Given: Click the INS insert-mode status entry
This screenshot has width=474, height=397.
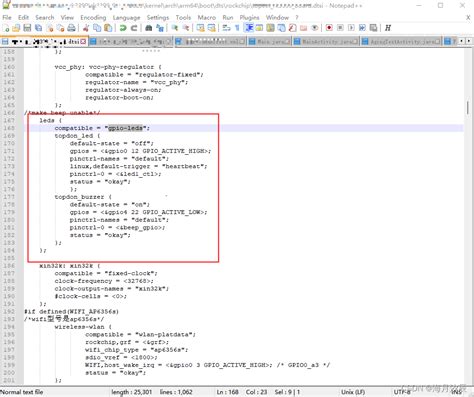Looking at the screenshot, I should click(x=457, y=392).
